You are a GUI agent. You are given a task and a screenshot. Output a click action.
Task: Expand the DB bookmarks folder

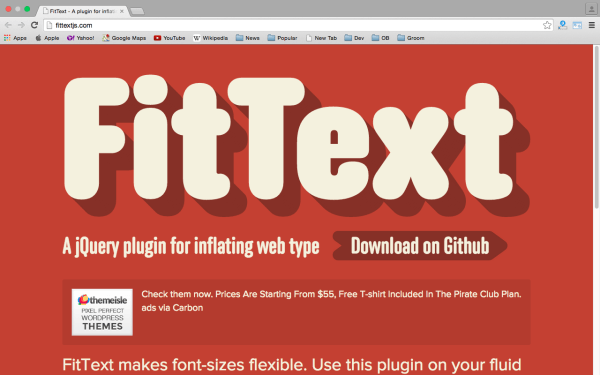click(380, 38)
